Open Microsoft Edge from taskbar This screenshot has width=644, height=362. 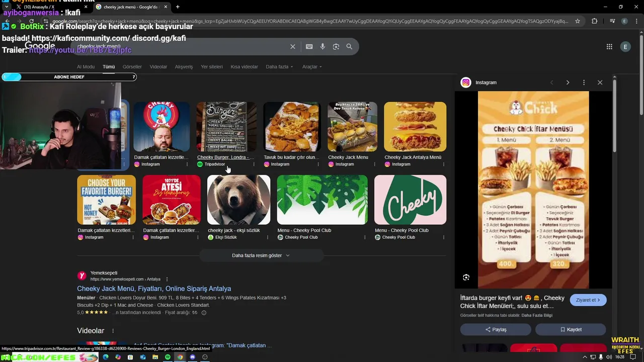106,357
